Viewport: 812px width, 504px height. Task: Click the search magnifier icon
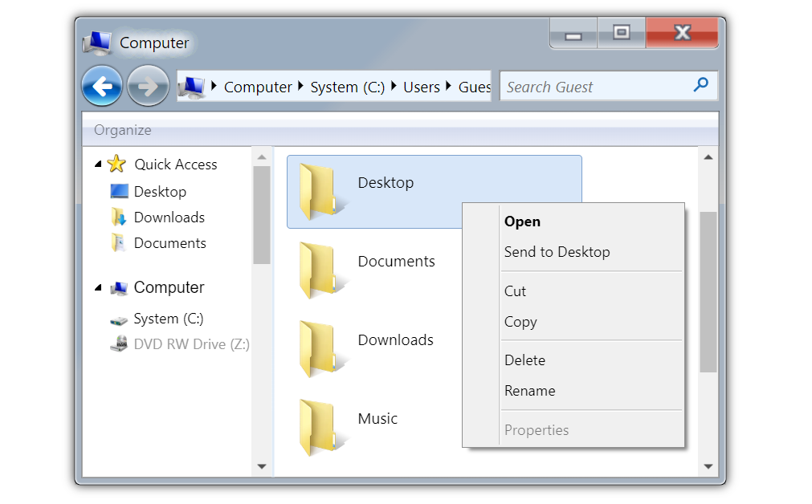701,85
